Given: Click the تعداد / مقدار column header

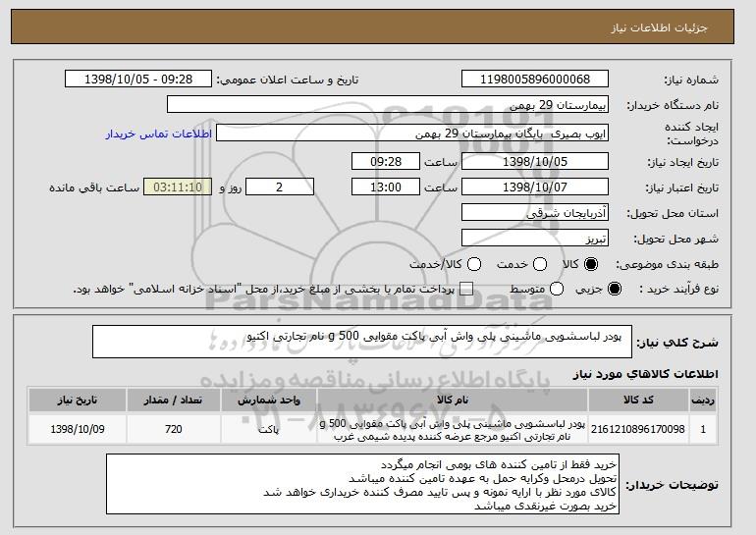Looking at the screenshot, I should point(173,401).
